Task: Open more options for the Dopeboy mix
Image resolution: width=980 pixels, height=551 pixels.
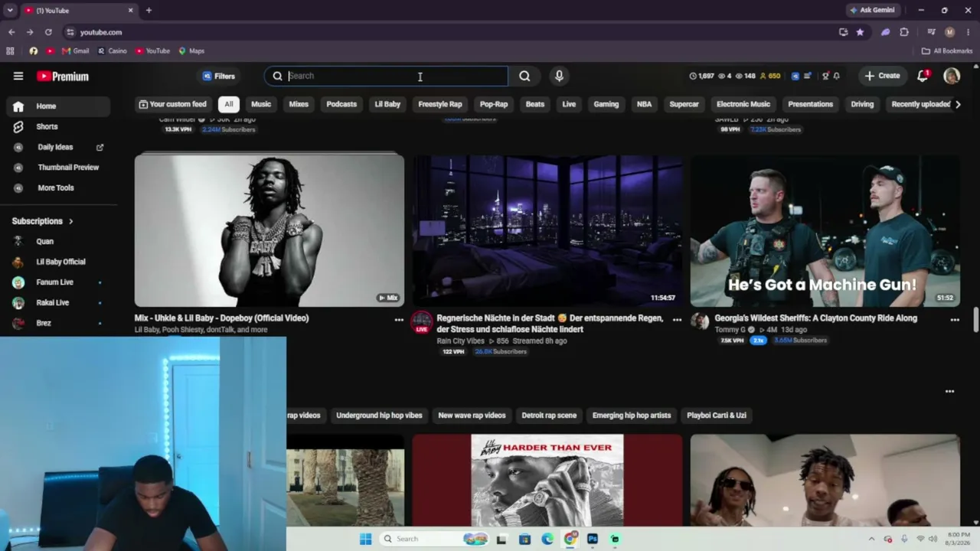Action: pos(399,319)
